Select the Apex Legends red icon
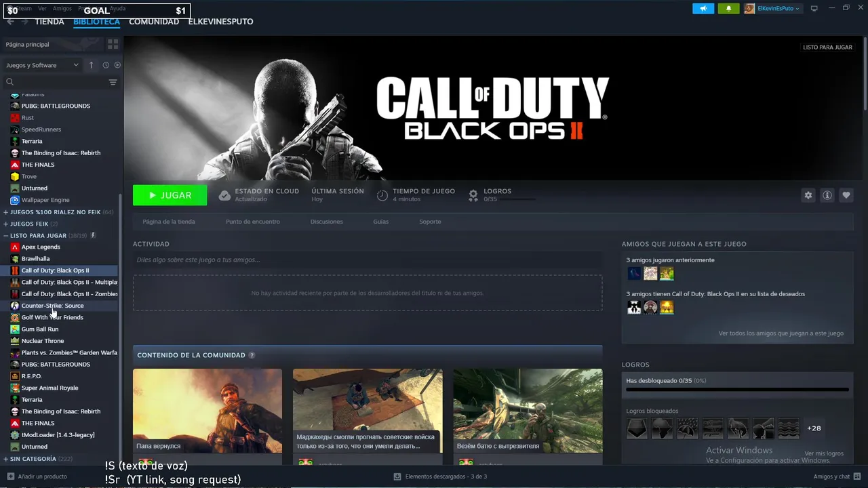The image size is (868, 488). (x=15, y=247)
